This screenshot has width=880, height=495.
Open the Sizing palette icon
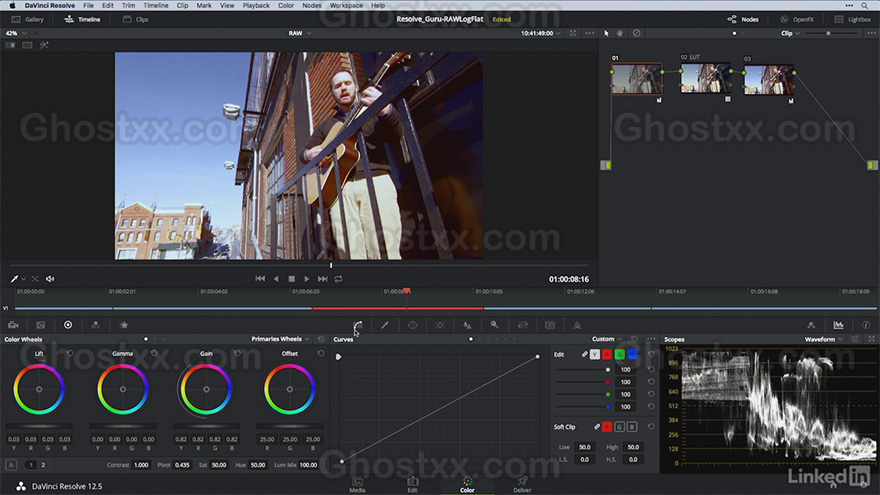click(x=522, y=325)
